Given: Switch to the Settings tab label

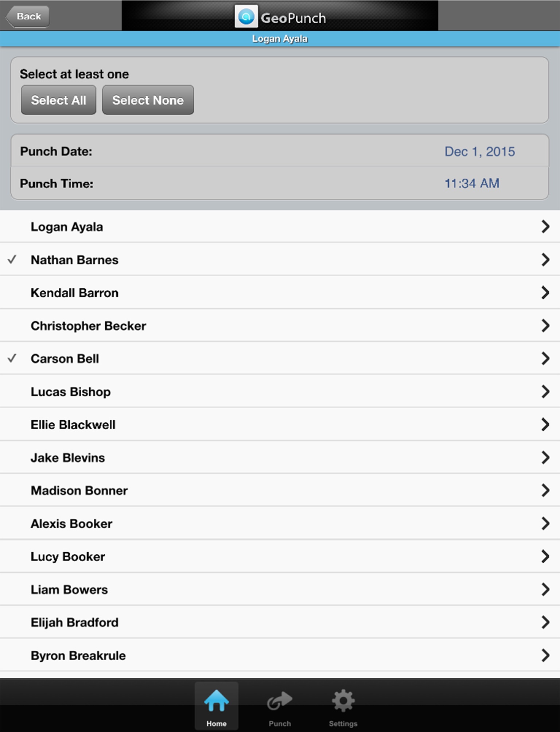Looking at the screenshot, I should coord(343,724).
